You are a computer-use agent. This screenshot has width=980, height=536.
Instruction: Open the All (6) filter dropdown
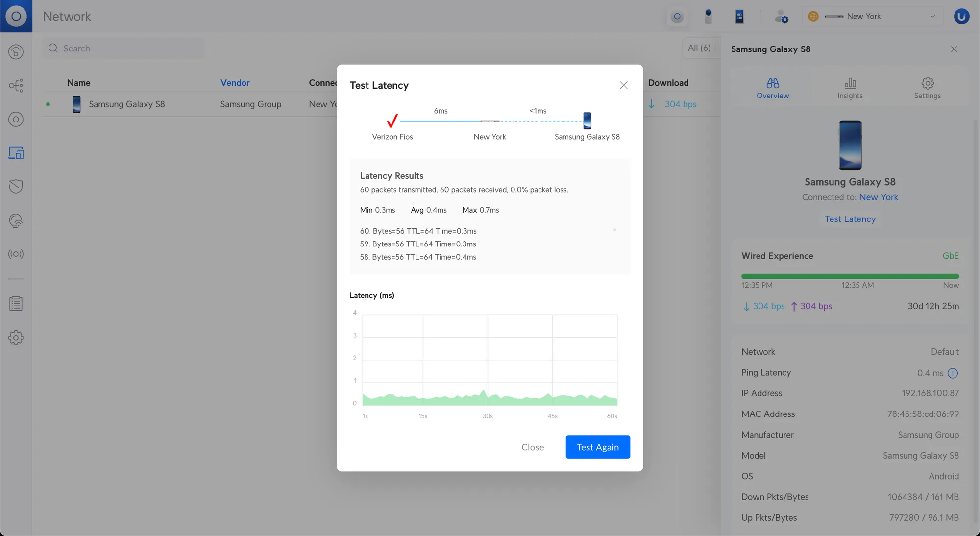tap(699, 48)
